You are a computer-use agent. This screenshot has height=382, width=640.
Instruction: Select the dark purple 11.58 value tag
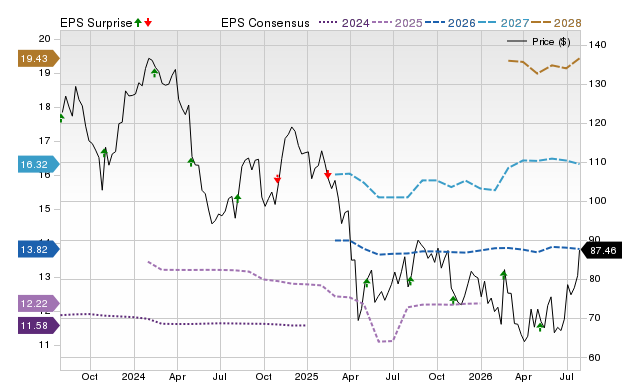coord(38,326)
